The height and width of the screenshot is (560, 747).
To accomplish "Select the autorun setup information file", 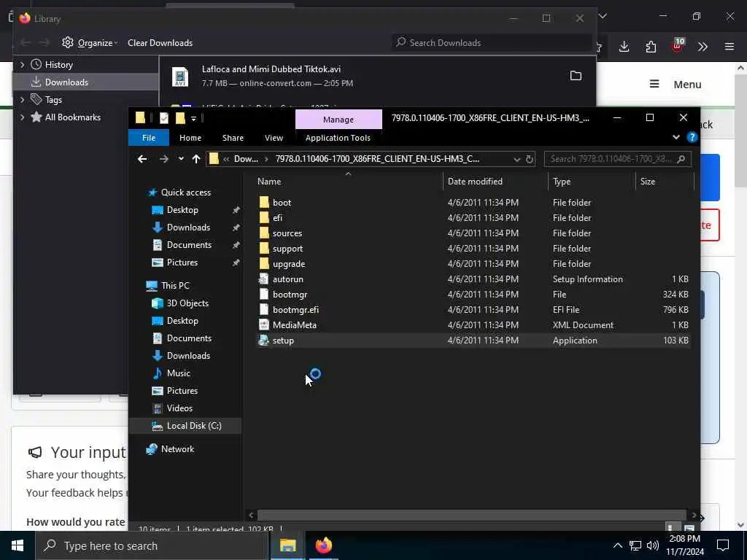I will [x=287, y=279].
